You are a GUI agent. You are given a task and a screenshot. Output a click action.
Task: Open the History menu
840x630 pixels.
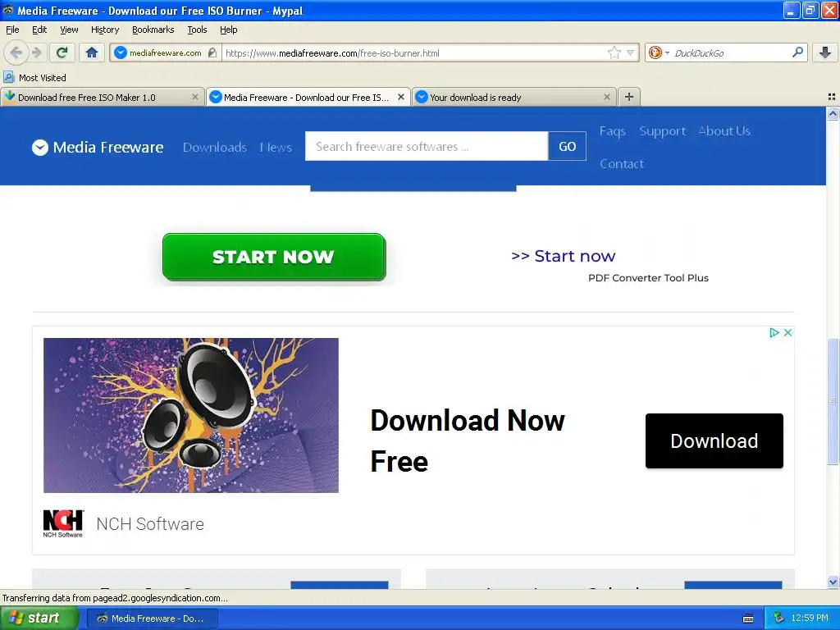(104, 30)
